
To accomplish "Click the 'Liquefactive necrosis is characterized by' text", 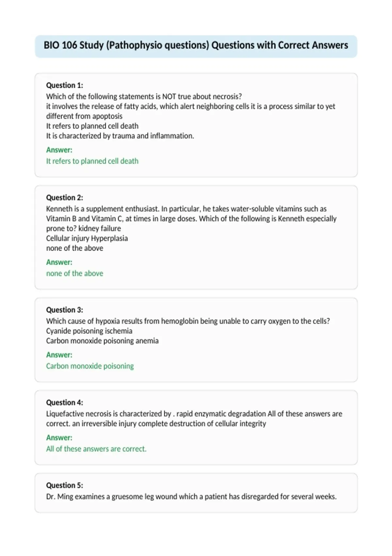I will click(x=108, y=414).
